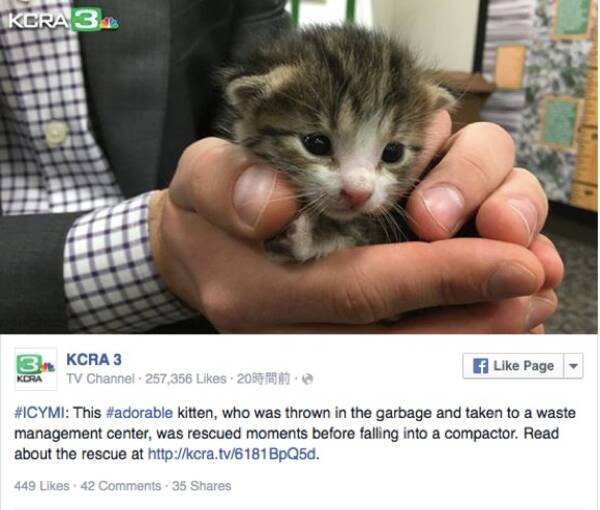Click the #adorable hashtag
The width and height of the screenshot is (600, 510).
[x=136, y=414]
